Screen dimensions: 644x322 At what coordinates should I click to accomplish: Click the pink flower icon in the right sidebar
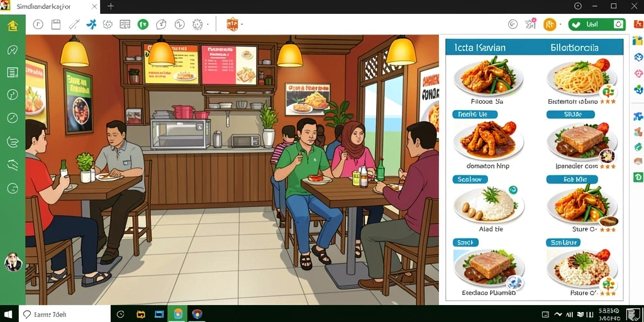638,74
